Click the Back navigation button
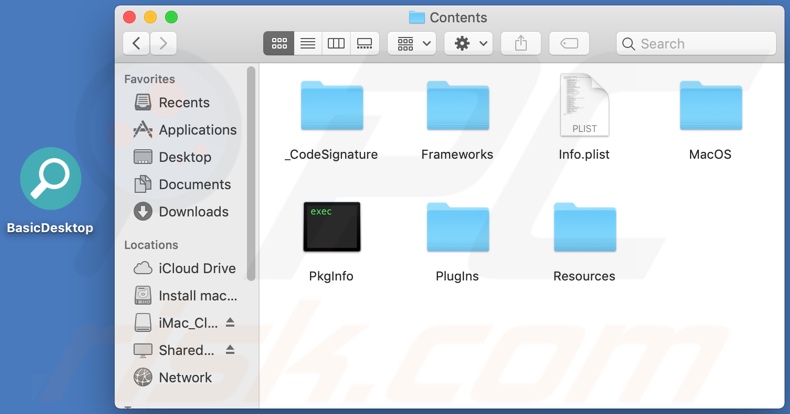This screenshot has height=414, width=790. click(137, 44)
